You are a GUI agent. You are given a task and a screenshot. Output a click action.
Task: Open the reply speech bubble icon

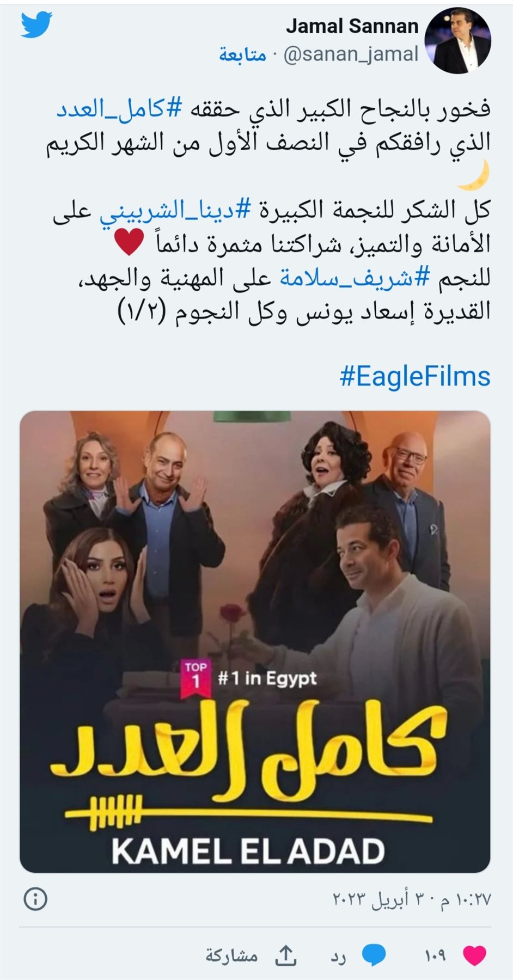click(x=374, y=955)
